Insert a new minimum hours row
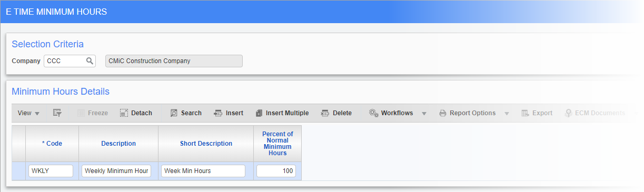The image size is (644, 192). coord(229,113)
